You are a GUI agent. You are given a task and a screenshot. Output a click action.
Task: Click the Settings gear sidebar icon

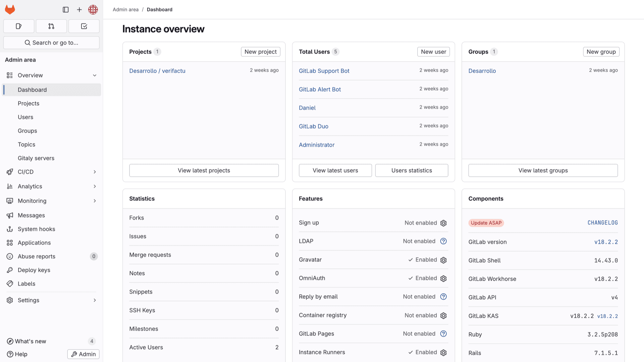[x=10, y=300]
